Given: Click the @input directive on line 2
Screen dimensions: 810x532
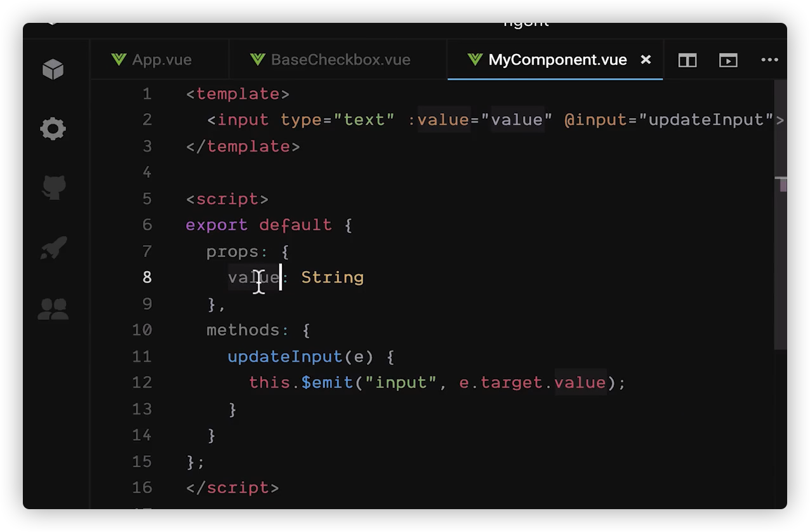Looking at the screenshot, I should 595,120.
